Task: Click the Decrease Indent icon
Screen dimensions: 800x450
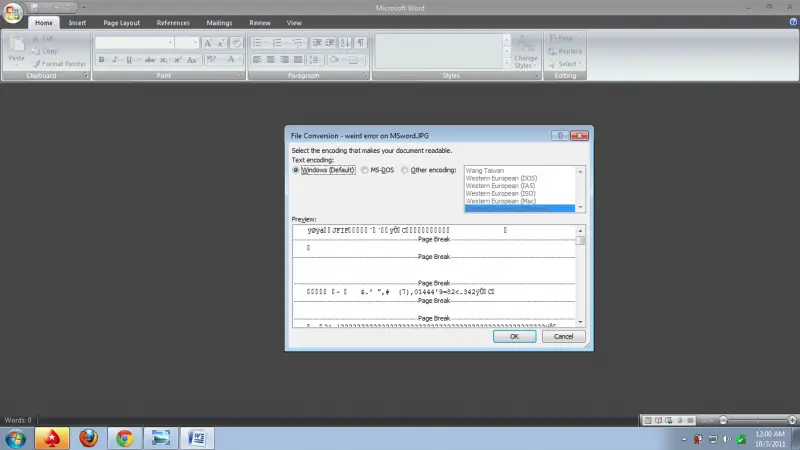Action: tap(317, 43)
